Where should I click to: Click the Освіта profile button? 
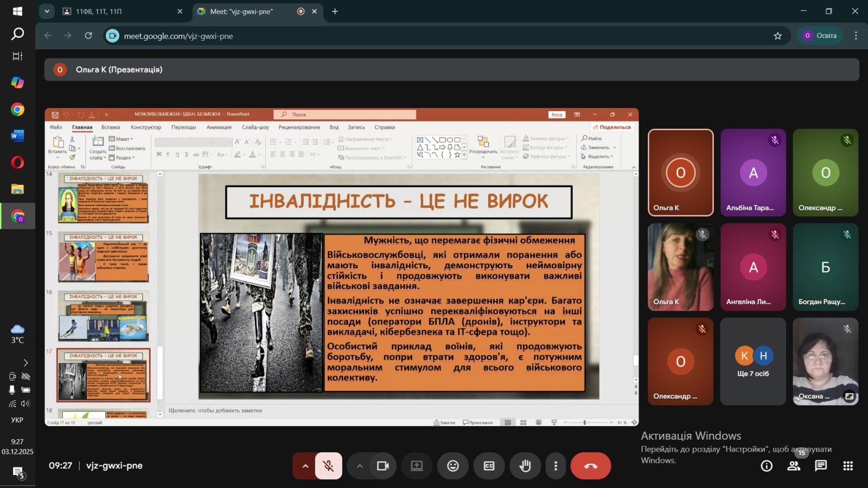pyautogui.click(x=820, y=36)
